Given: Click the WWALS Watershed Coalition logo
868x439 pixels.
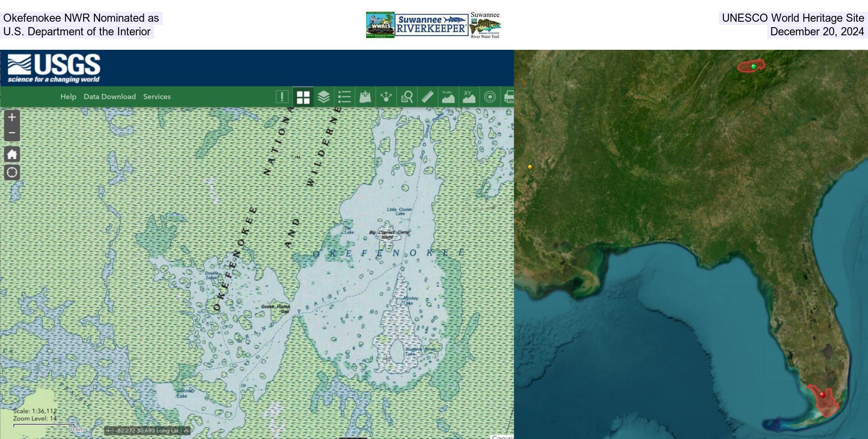Looking at the screenshot, I should 380,25.
